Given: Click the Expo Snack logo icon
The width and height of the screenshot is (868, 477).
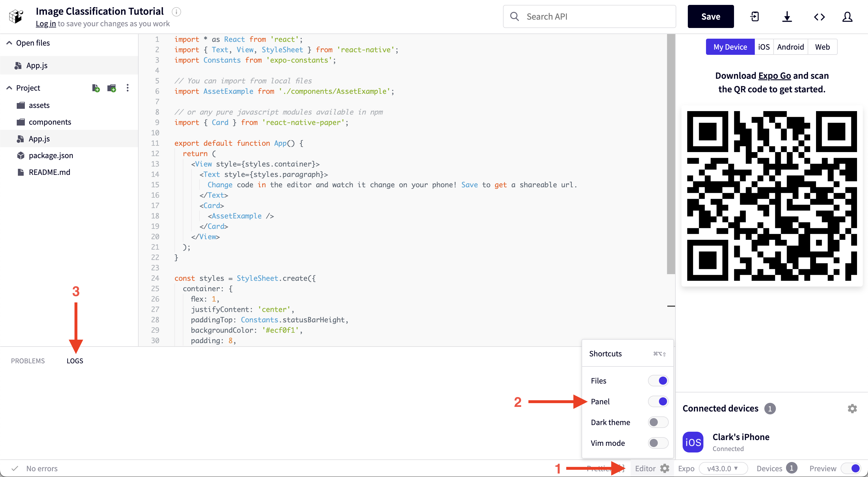Looking at the screenshot, I should tap(16, 16).
